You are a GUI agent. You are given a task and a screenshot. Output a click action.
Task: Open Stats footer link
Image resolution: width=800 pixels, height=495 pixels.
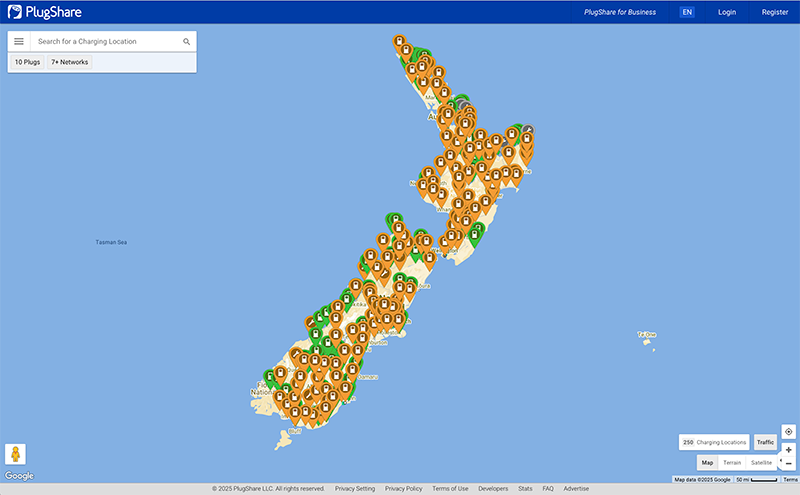click(x=525, y=489)
